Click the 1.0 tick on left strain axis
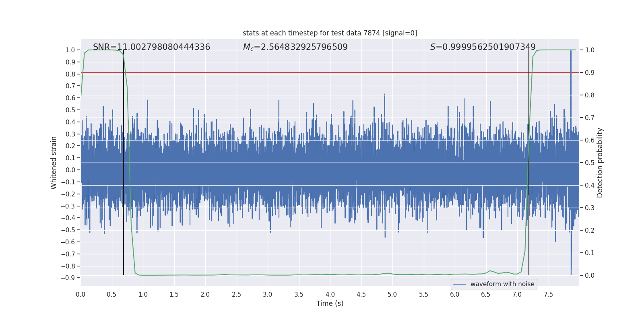The width and height of the screenshot is (644, 322). [70, 50]
